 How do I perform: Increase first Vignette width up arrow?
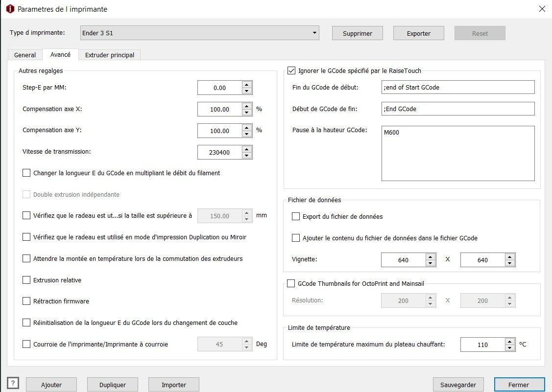tap(430, 256)
